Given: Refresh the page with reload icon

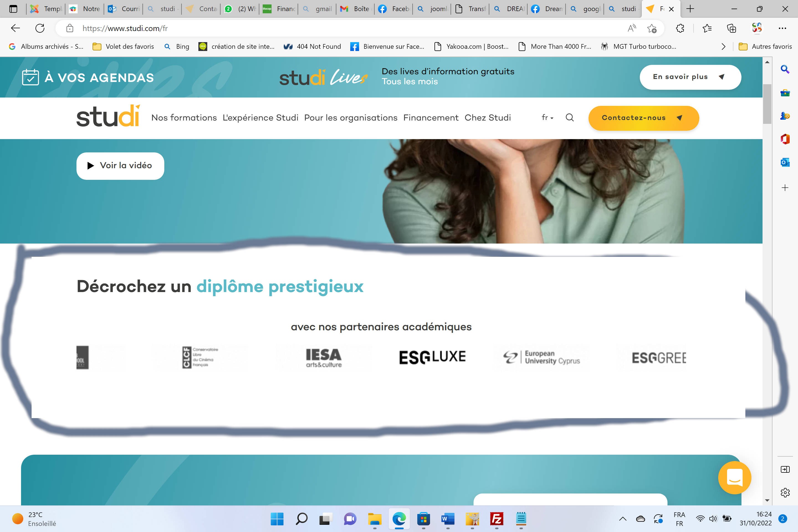Looking at the screenshot, I should pyautogui.click(x=40, y=28).
